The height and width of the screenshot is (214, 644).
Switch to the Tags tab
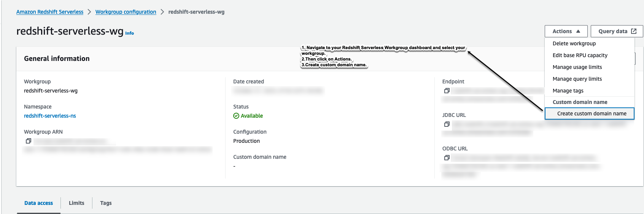coord(106,203)
